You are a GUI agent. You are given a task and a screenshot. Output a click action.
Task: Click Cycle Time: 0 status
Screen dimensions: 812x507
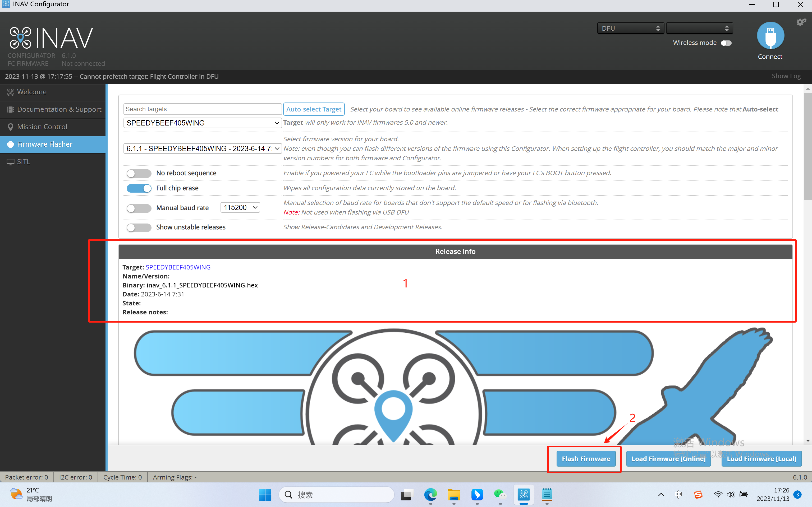122,477
